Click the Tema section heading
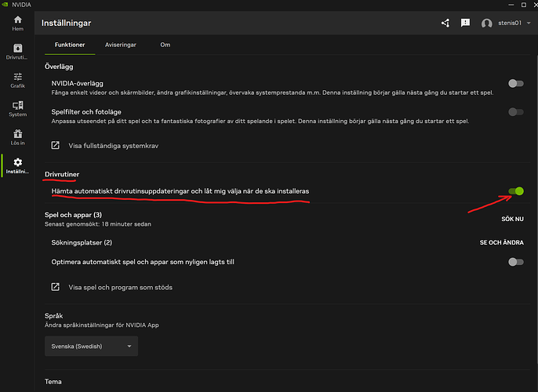Screen dimensions: 538x392 pyautogui.click(x=53, y=382)
